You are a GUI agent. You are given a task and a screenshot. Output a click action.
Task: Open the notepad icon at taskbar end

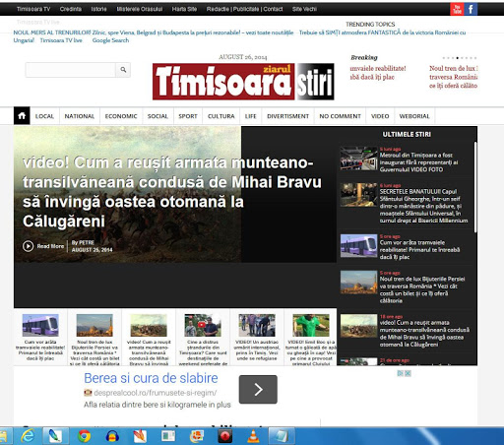tap(282, 436)
